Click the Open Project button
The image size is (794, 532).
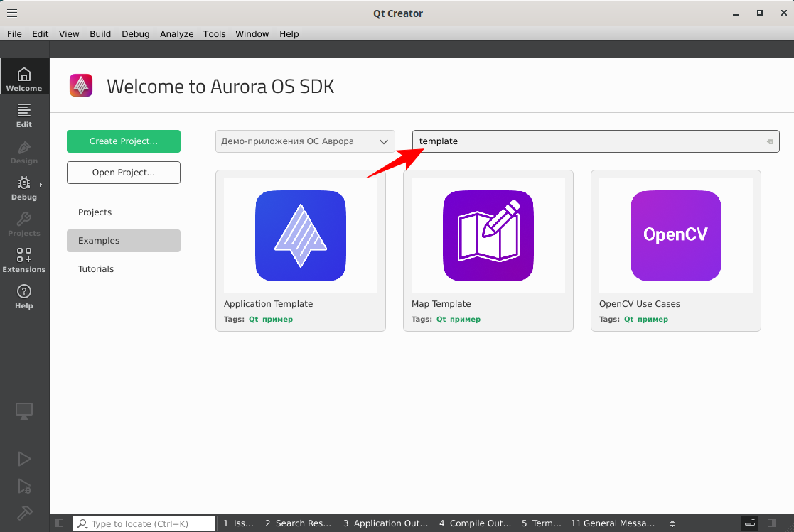[x=124, y=173]
